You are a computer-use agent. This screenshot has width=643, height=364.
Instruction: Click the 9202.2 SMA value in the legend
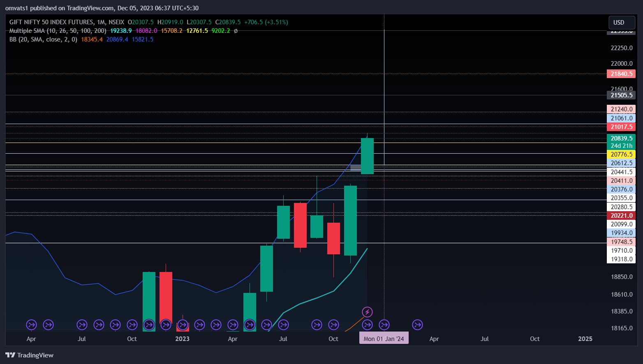221,31
